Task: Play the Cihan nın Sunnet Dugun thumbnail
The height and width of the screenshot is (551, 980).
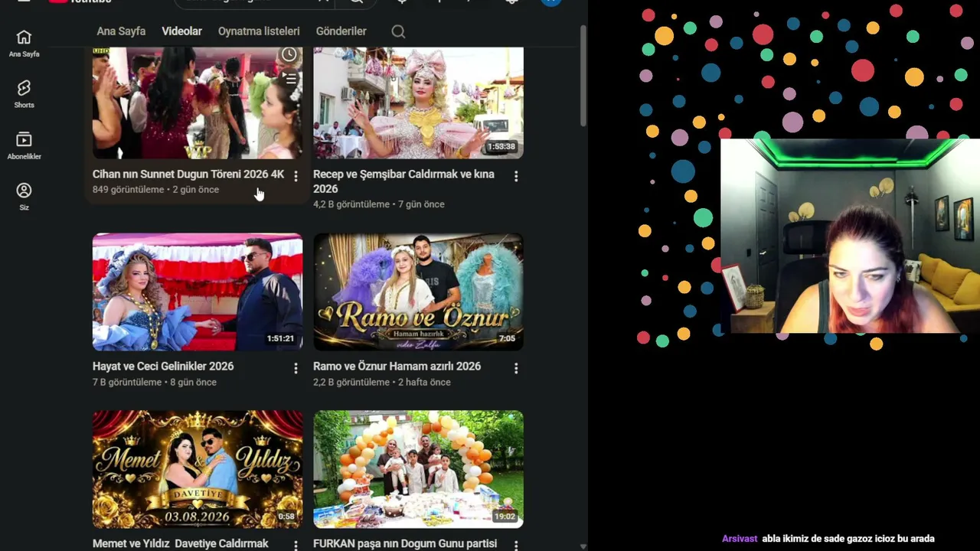Action: (x=198, y=103)
